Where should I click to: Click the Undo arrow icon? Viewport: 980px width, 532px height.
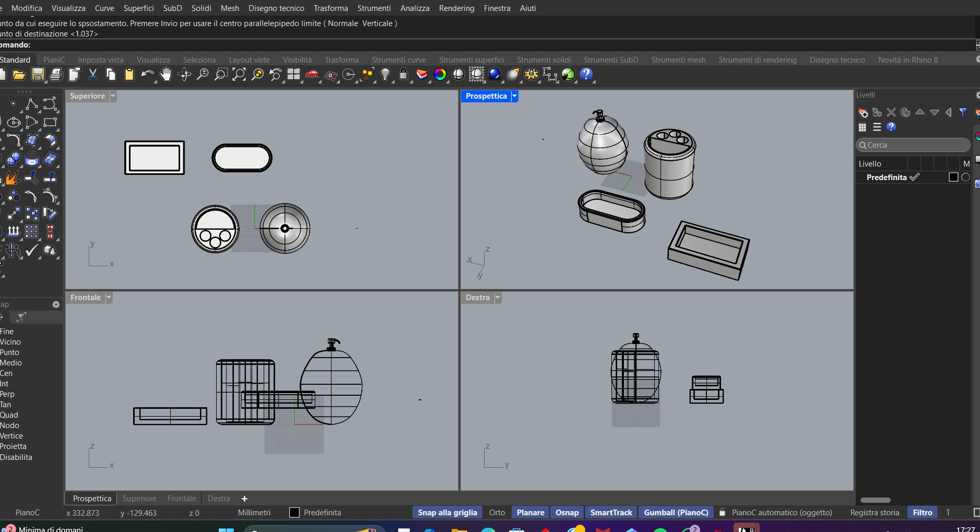(147, 75)
